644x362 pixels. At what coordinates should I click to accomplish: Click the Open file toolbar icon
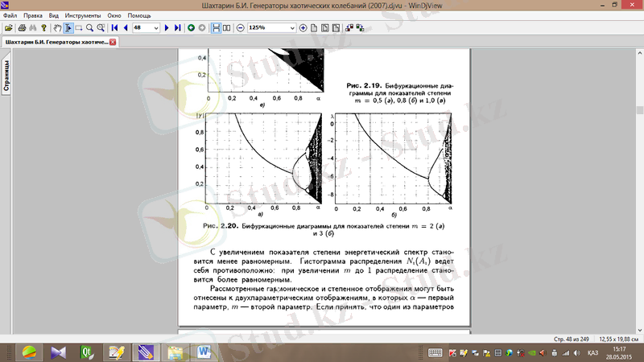(x=8, y=27)
